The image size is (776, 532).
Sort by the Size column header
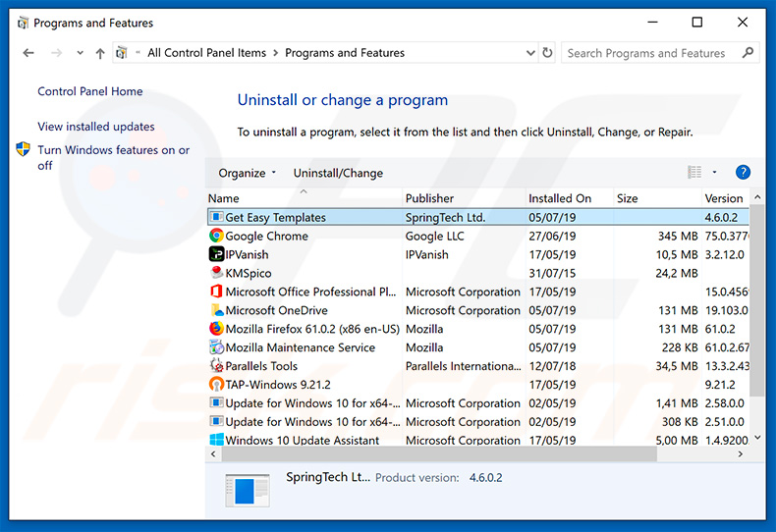(658, 198)
